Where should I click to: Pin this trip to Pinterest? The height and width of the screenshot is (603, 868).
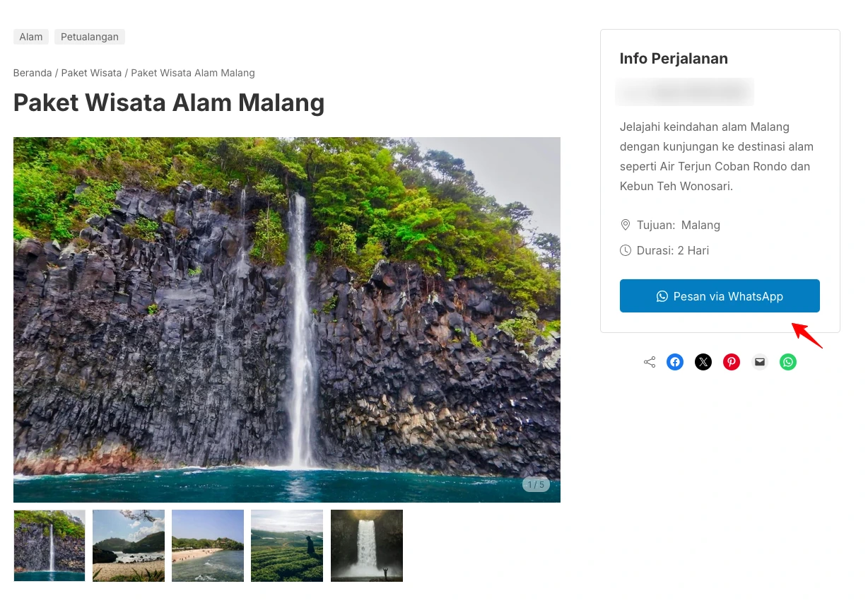[x=731, y=361]
